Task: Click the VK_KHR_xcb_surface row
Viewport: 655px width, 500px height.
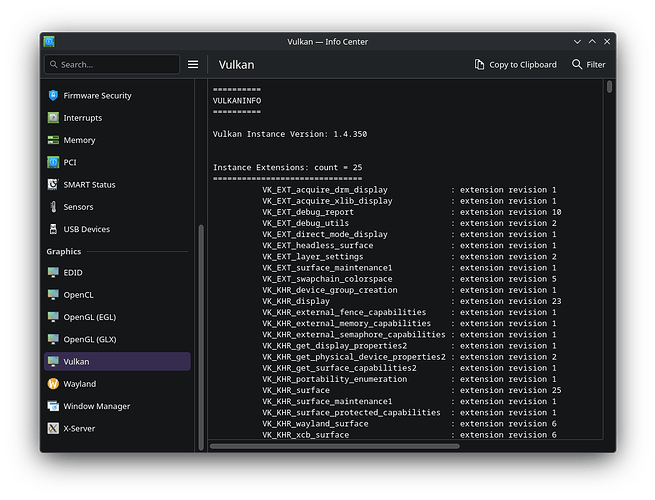Action: click(409, 435)
